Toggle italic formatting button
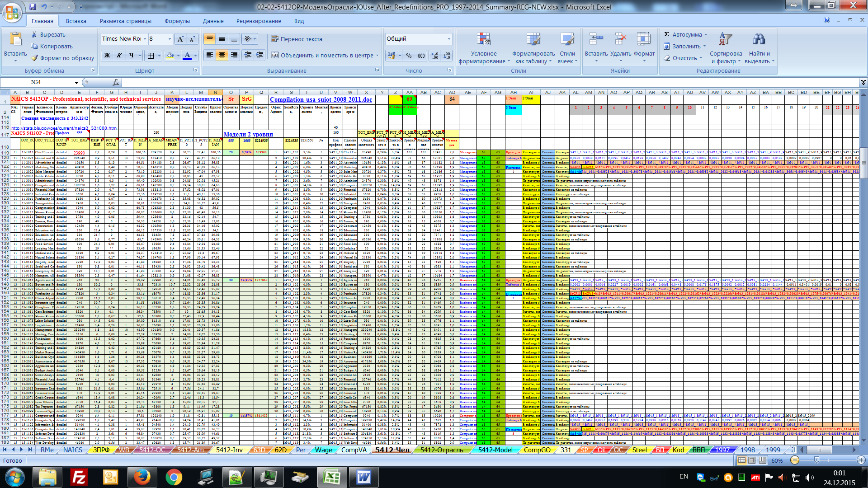The width and height of the screenshot is (868, 488). click(x=119, y=56)
